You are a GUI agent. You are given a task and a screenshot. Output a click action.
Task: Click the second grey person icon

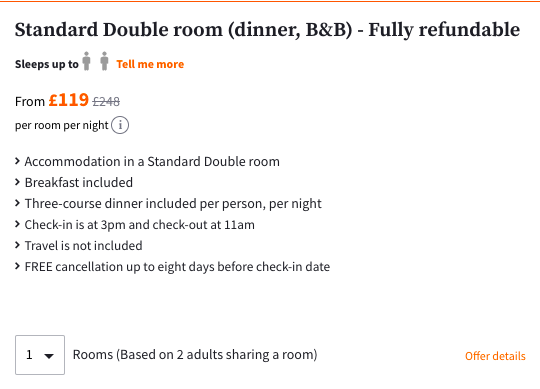104,61
